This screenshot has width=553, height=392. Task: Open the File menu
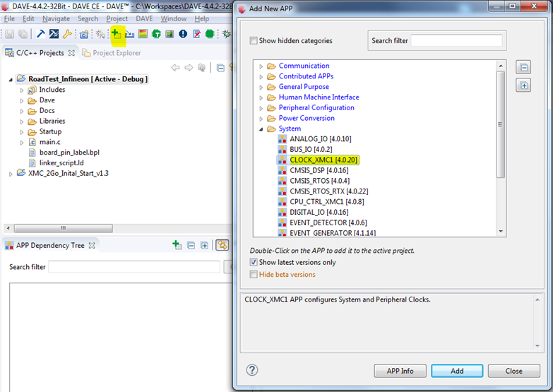point(9,18)
